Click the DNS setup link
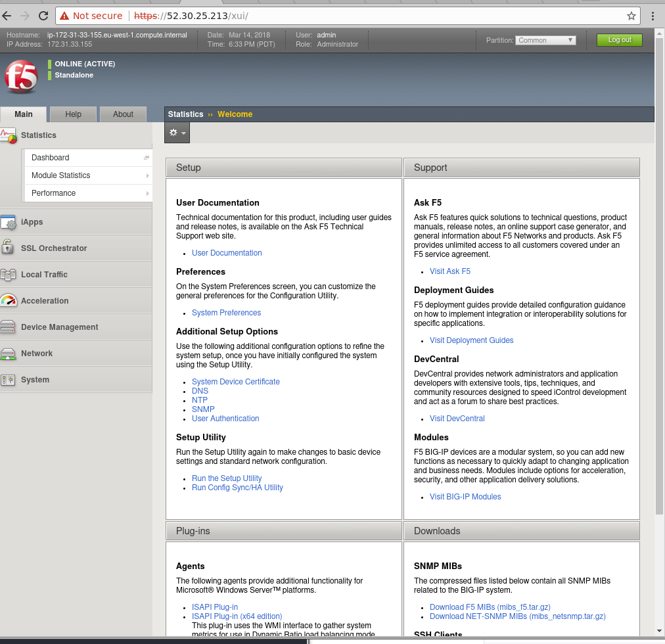The width and height of the screenshot is (665, 644). pos(200,391)
